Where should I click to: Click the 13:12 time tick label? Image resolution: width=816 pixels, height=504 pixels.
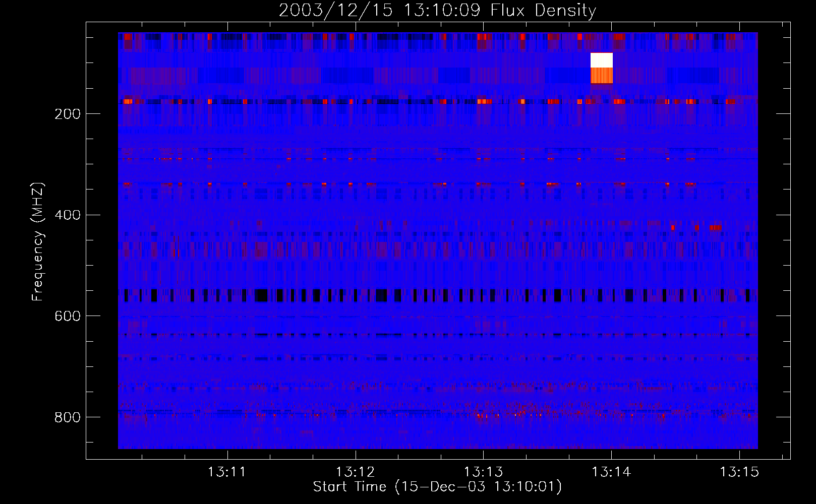356,472
